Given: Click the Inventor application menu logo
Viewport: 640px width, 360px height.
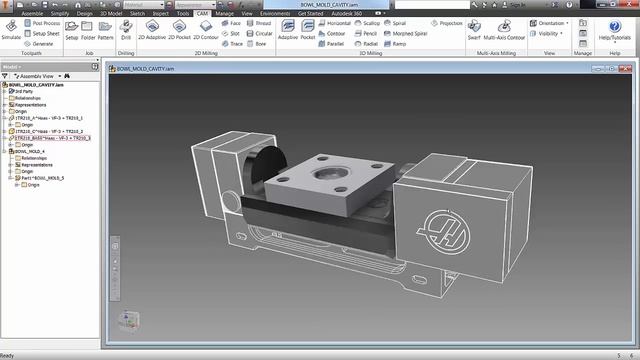Looking at the screenshot, I should pyautogui.click(x=6, y=5).
